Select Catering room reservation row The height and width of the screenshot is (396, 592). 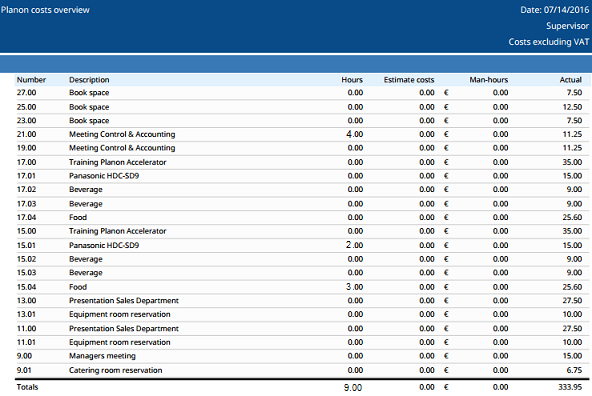pos(302,370)
